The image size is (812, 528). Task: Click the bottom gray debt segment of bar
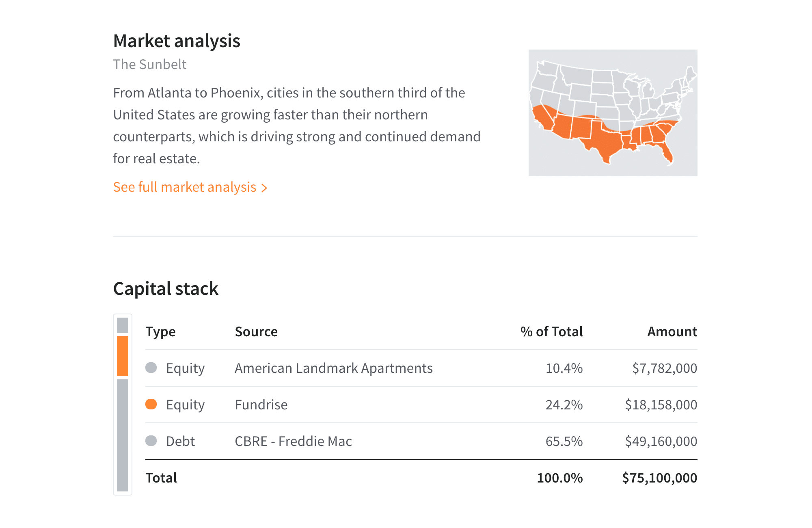[x=123, y=435]
